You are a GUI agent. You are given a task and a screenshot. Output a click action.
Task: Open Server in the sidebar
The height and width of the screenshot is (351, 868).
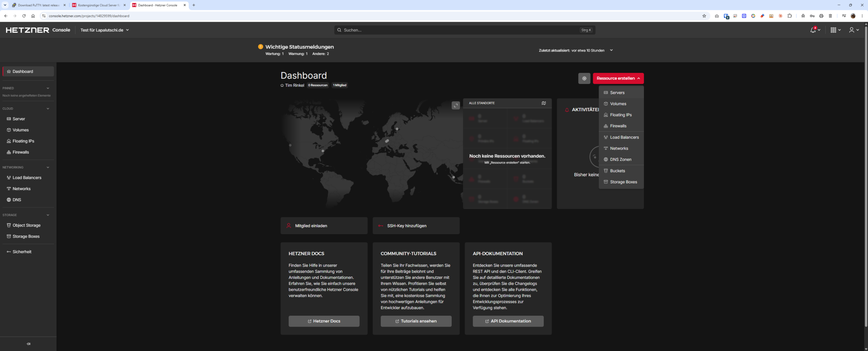coord(28,119)
